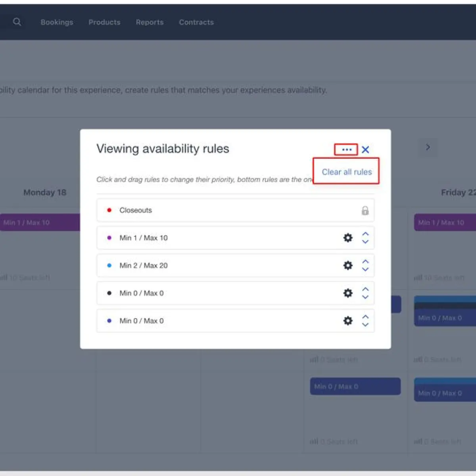Image resolution: width=476 pixels, height=476 pixels.
Task: Click Thursday's bottom Min 0 / Max 0 block
Action: tap(355, 386)
